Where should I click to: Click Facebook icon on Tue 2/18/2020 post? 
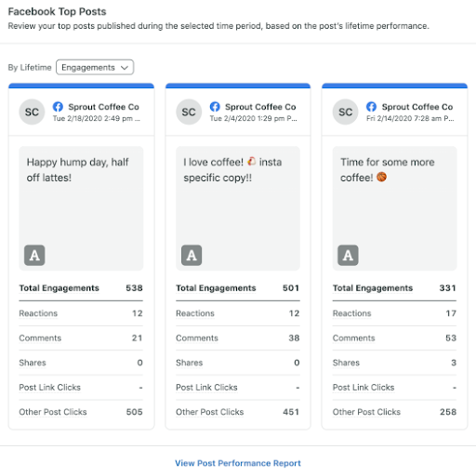click(x=58, y=107)
